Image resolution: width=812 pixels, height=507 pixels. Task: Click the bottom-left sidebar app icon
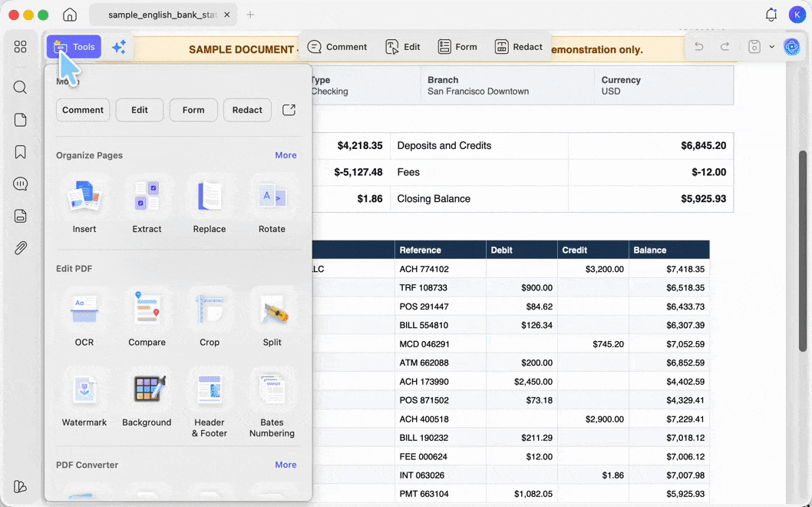click(20, 486)
